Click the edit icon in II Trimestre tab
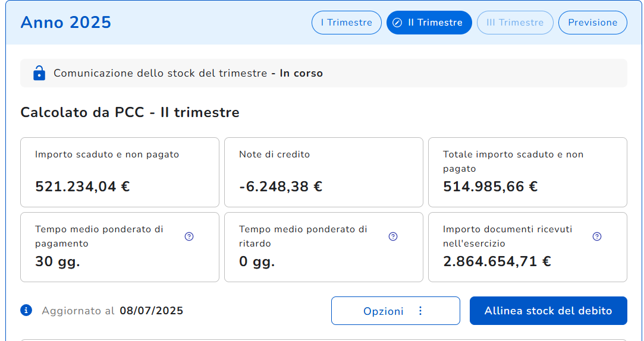This screenshot has width=644, height=341. coord(397,23)
